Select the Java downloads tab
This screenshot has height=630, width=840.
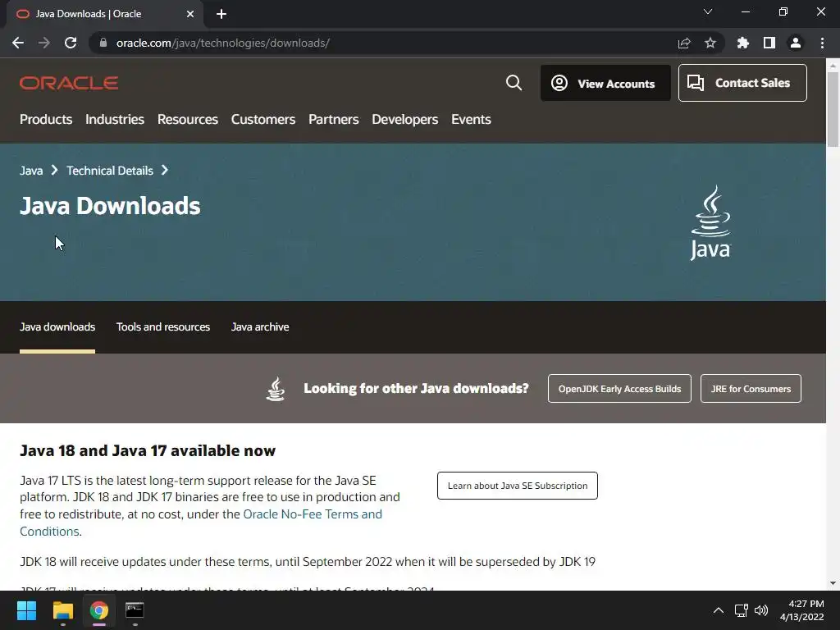(57, 326)
